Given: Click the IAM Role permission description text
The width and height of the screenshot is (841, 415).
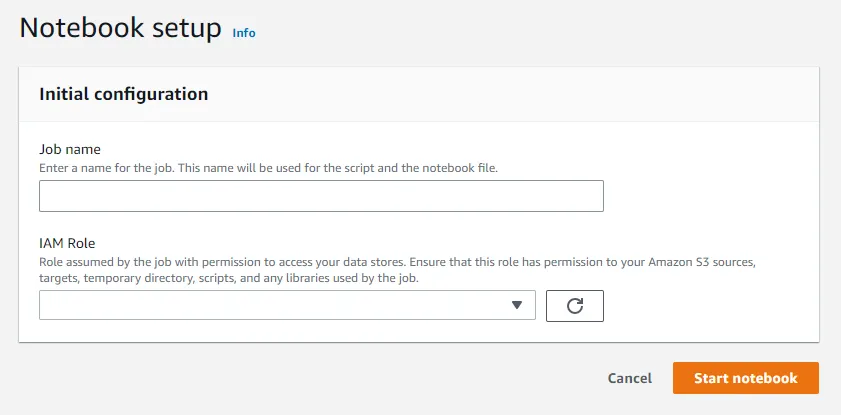Looking at the screenshot, I should click(x=397, y=261).
